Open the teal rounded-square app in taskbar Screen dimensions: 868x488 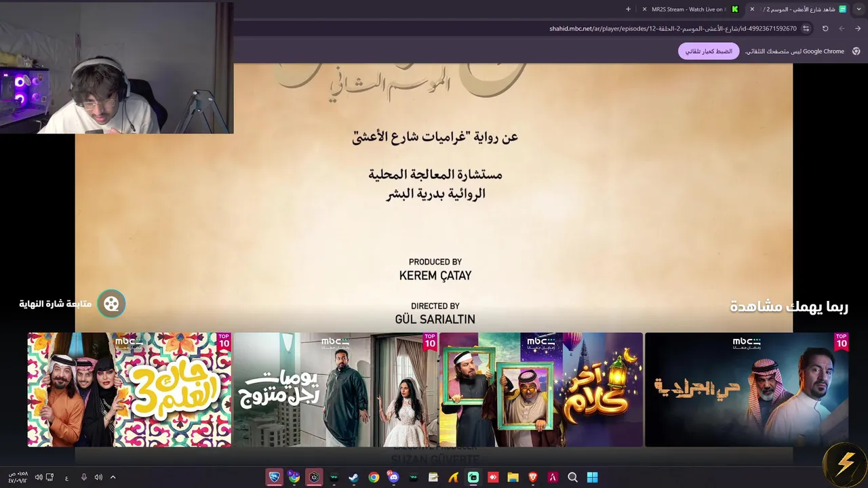coord(473,477)
